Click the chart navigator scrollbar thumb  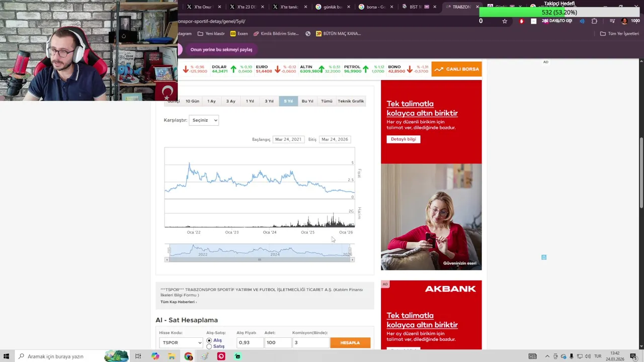[260, 260]
